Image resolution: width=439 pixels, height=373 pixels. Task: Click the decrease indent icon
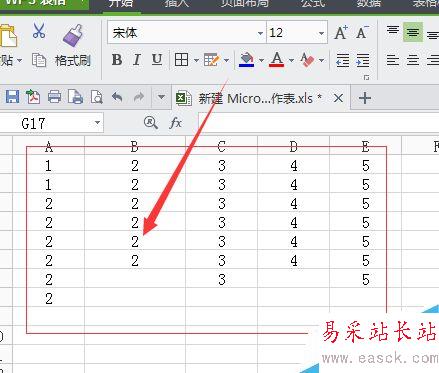point(343,60)
